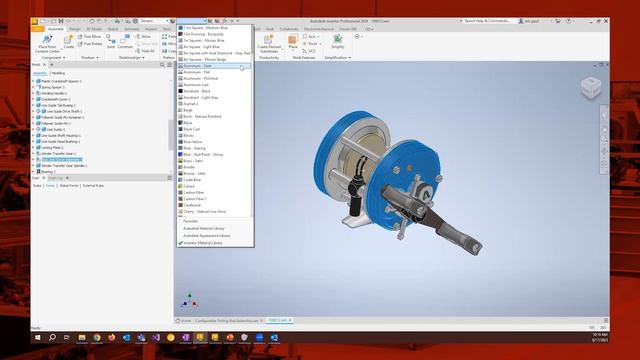Expand the Winding Handle:1 tree node
This screenshot has width=640, height=360.
33,93
